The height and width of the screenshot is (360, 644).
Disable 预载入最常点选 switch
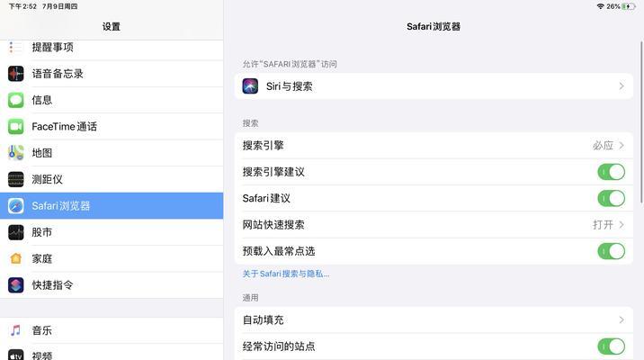pos(611,251)
